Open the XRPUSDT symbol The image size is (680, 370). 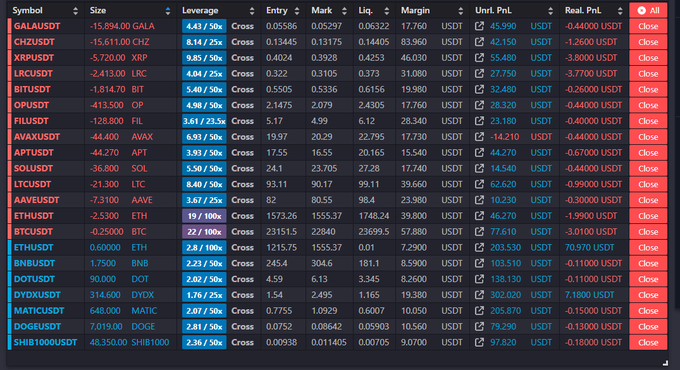click(34, 58)
